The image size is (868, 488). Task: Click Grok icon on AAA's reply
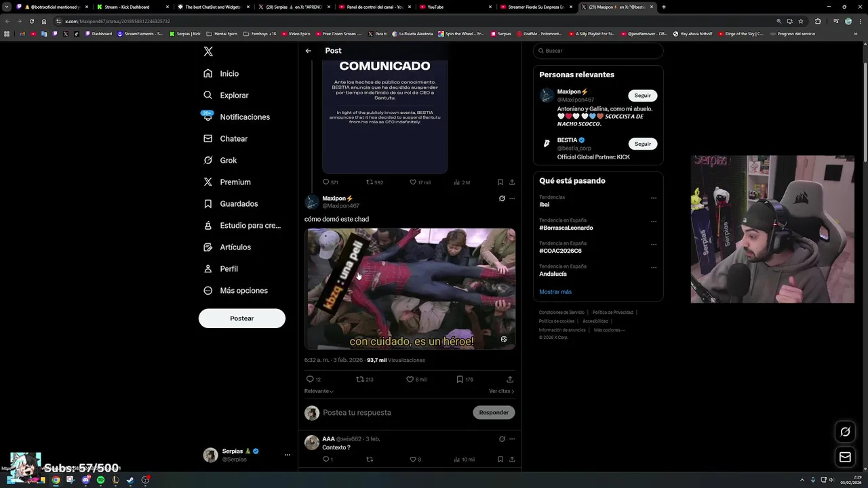point(502,439)
